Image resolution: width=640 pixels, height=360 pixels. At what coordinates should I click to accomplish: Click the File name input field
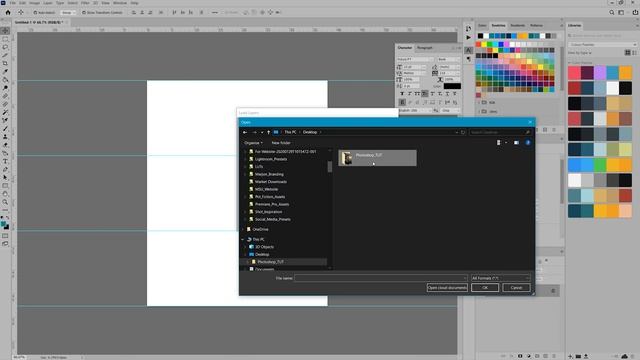[x=381, y=278]
